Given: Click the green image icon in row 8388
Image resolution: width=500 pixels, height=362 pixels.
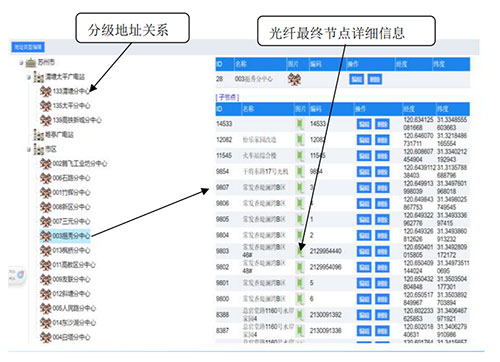Looking at the screenshot, I should pos(300,315).
